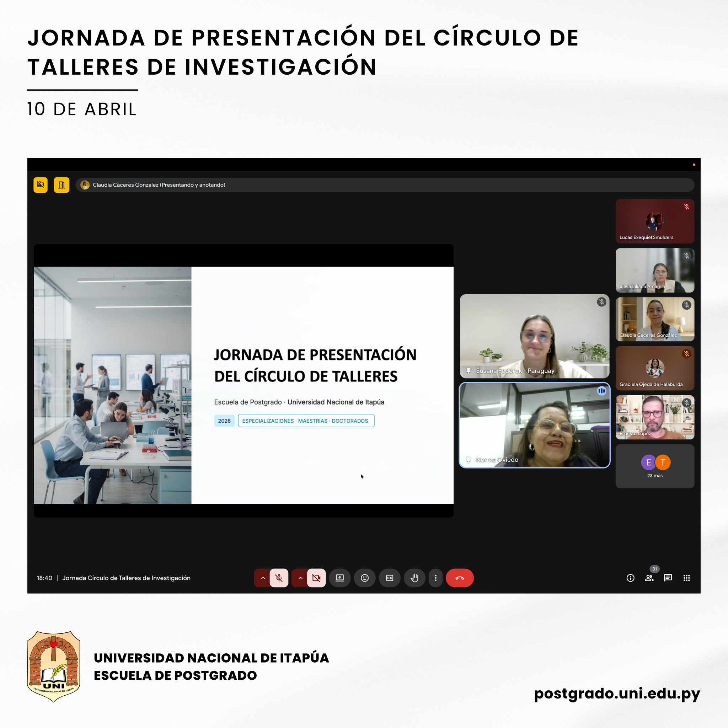Open the emoji reactions button
728x728 pixels.
[x=364, y=578]
